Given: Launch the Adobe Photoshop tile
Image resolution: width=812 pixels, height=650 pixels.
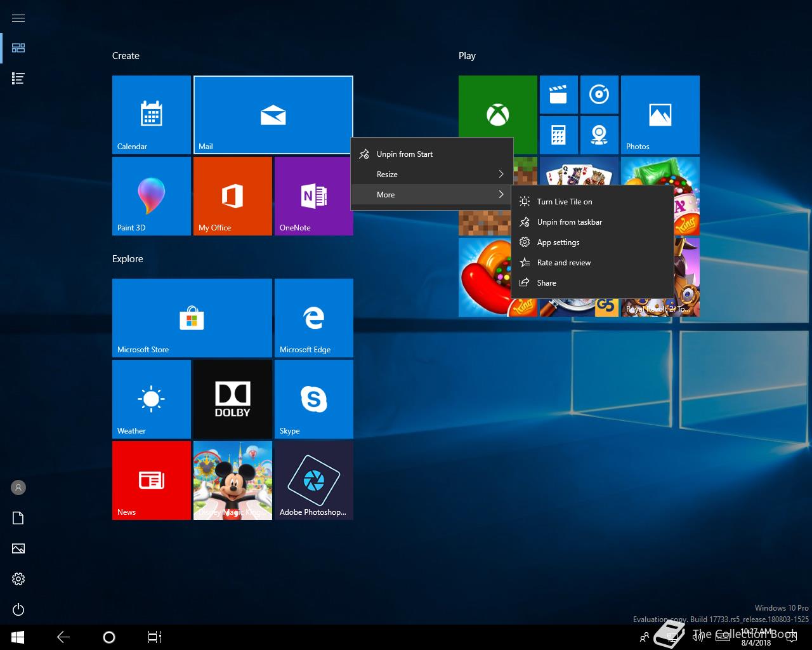Looking at the screenshot, I should [x=314, y=481].
